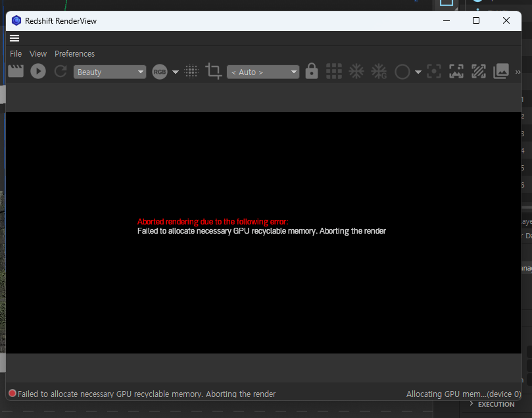Click the white GPU recyclable memory error line
Screen dimensions: 532x418
point(262,231)
